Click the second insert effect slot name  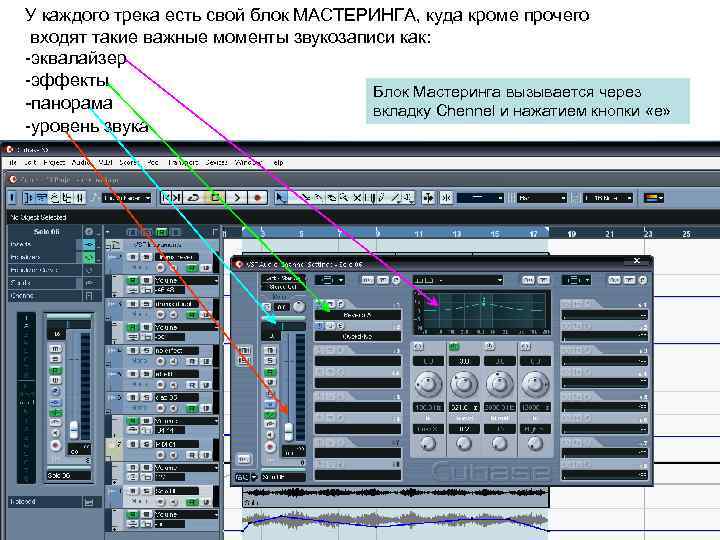click(x=357, y=337)
